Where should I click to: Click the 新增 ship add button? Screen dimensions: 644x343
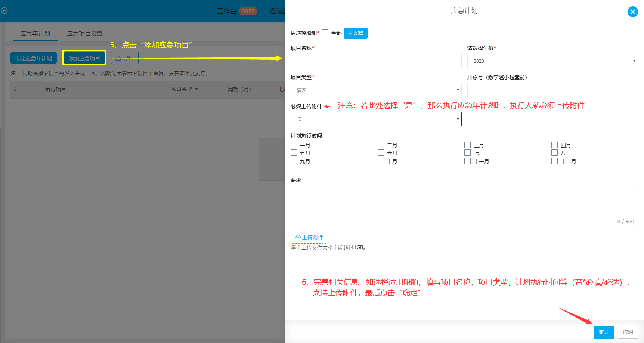[x=356, y=33]
